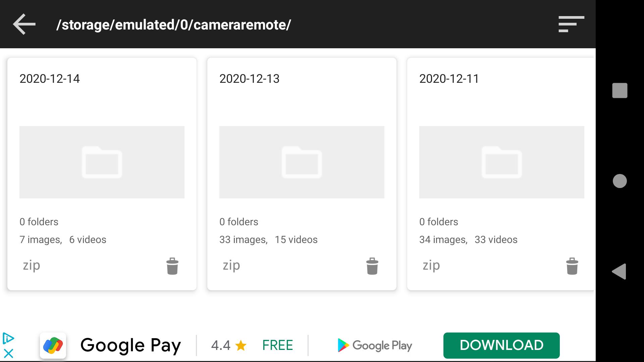The width and height of the screenshot is (644, 362).
Task: Tap the Android recent apps square
Action: (620, 90)
